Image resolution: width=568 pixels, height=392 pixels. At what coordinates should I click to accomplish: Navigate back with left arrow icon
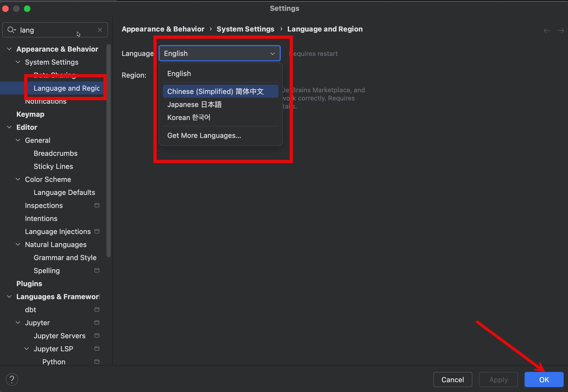[547, 30]
